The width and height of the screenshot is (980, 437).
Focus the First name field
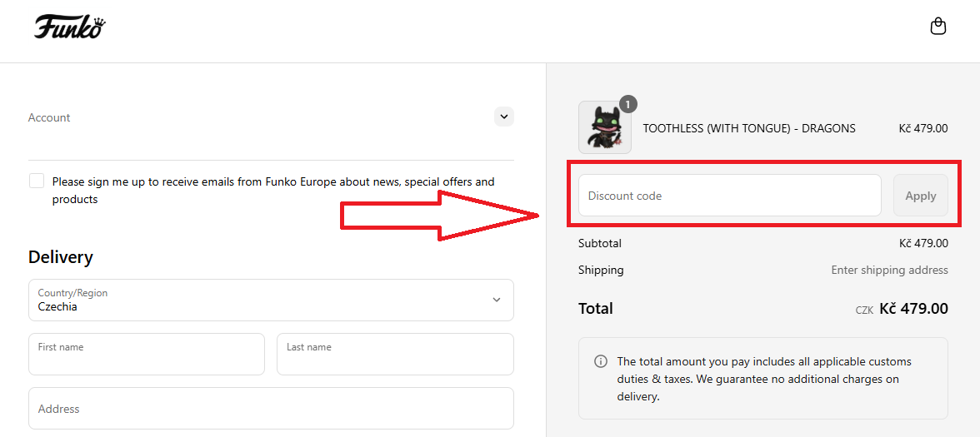[147, 354]
